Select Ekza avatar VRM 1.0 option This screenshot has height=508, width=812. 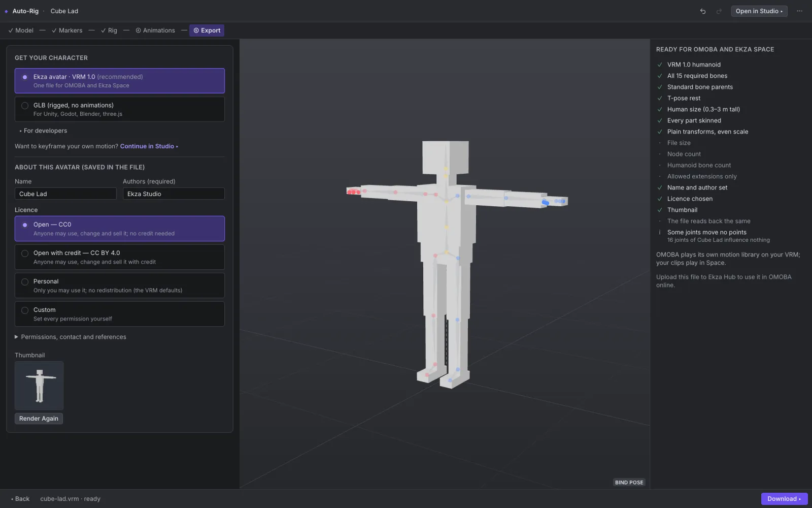click(x=120, y=81)
